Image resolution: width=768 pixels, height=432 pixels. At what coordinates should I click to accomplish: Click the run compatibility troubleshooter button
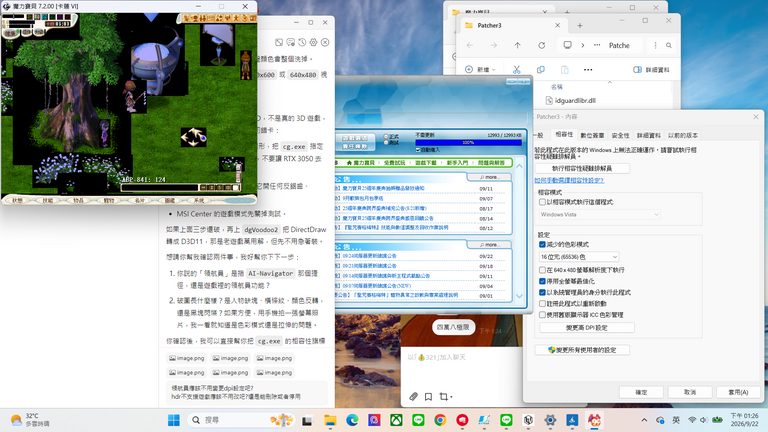pyautogui.click(x=582, y=168)
